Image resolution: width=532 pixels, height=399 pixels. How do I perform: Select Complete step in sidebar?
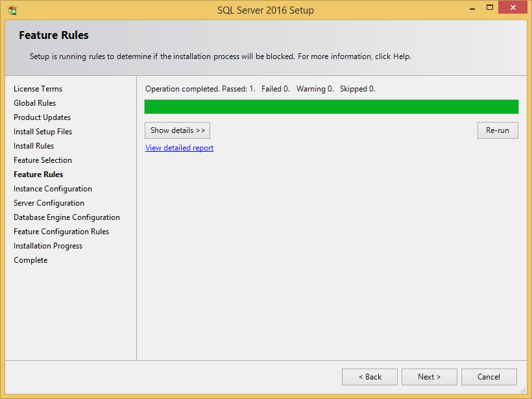[30, 260]
